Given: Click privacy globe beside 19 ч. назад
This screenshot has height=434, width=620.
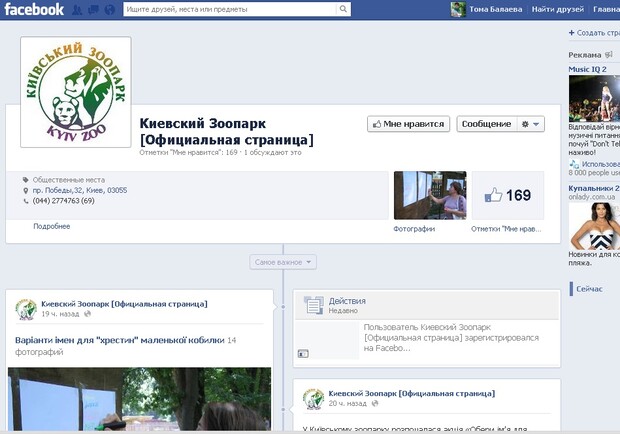Looking at the screenshot, I should tap(87, 314).
